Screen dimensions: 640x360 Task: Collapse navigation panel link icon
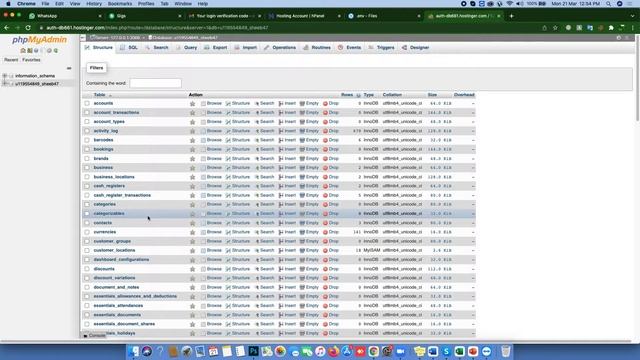pyautogui.click(x=69, y=68)
